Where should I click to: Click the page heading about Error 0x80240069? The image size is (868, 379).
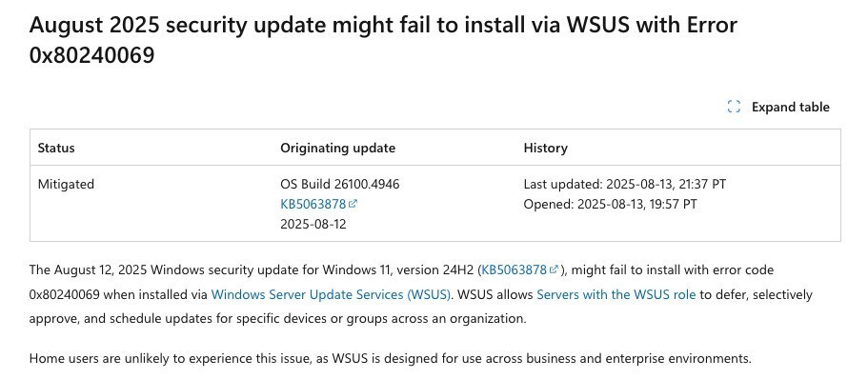click(x=383, y=40)
